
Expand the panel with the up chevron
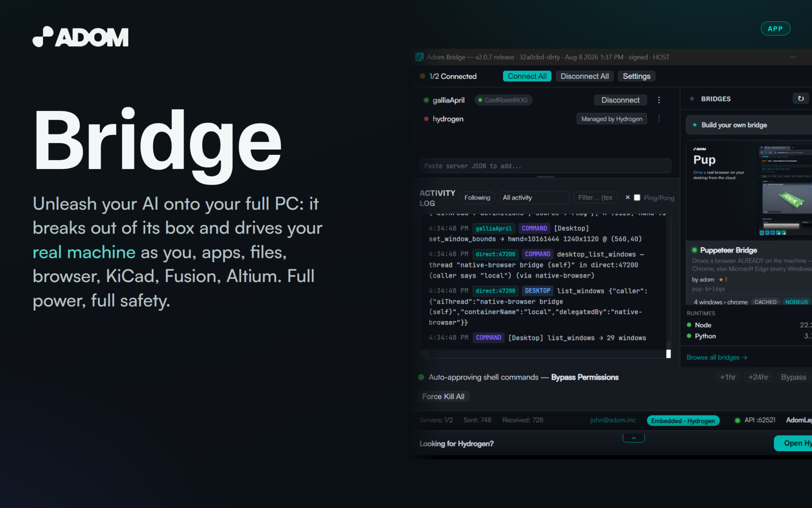(x=634, y=438)
